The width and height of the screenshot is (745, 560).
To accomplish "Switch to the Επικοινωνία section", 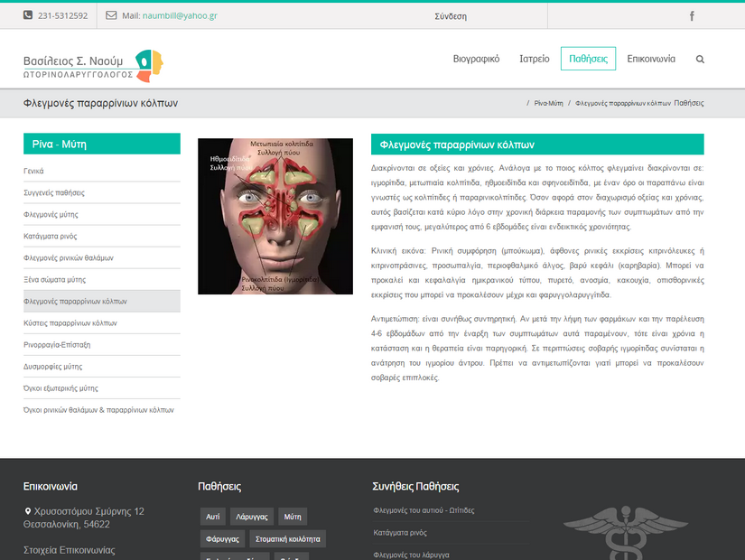I will 651,58.
